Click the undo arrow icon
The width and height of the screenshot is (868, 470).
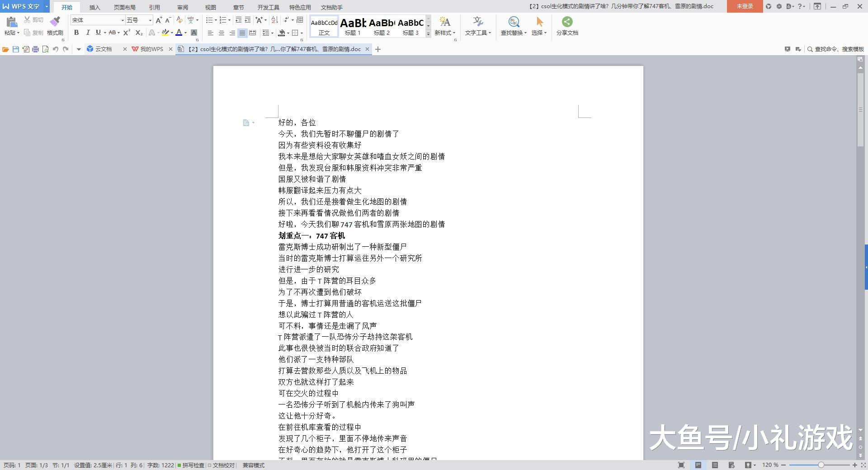pyautogui.click(x=55, y=49)
